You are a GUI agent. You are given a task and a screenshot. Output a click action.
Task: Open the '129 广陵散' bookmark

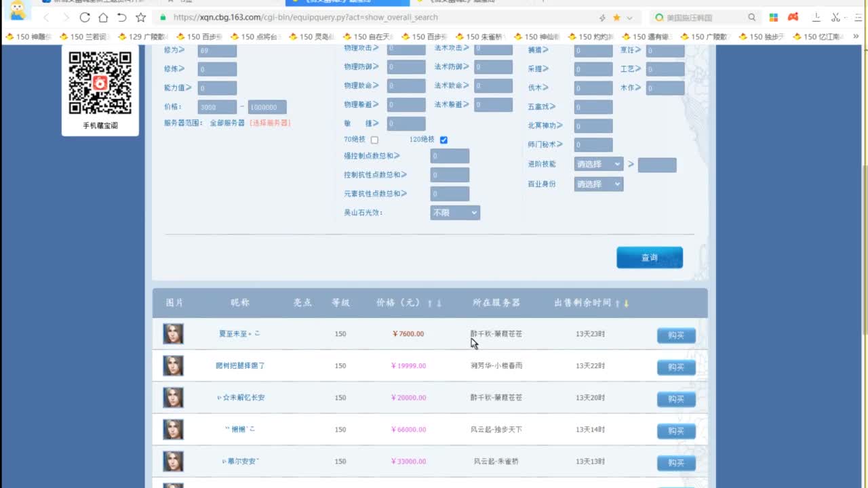[x=142, y=37]
